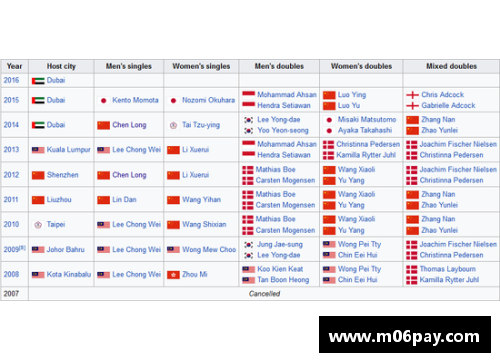The image size is (500, 362).
Task: Click the Men's singles column header
Action: (x=129, y=66)
